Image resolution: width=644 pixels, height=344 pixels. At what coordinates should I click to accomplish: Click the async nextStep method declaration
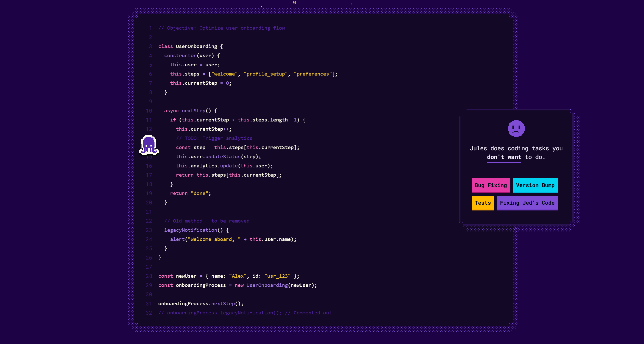click(x=190, y=111)
